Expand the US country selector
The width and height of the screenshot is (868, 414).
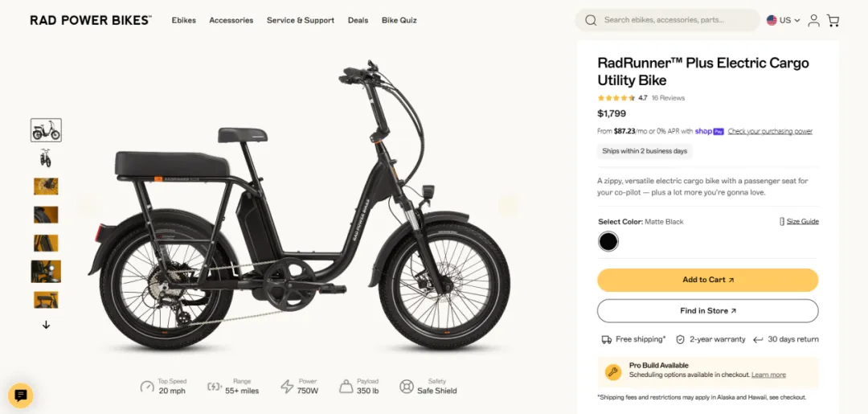click(783, 20)
